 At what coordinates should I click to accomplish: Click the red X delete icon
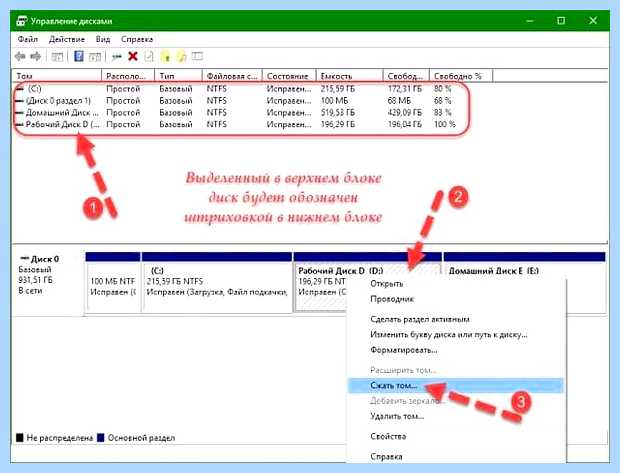click(133, 57)
